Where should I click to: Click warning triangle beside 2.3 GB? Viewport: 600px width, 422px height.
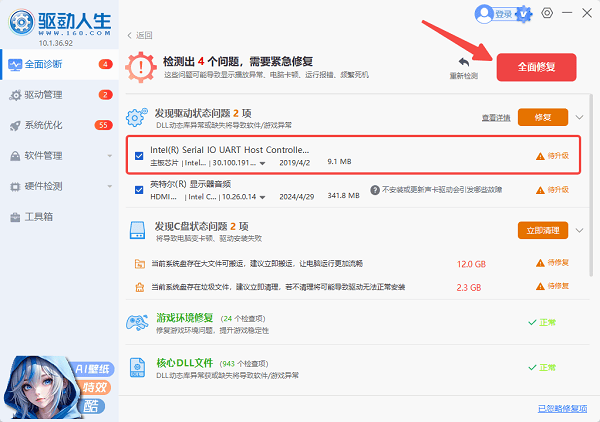coord(540,286)
